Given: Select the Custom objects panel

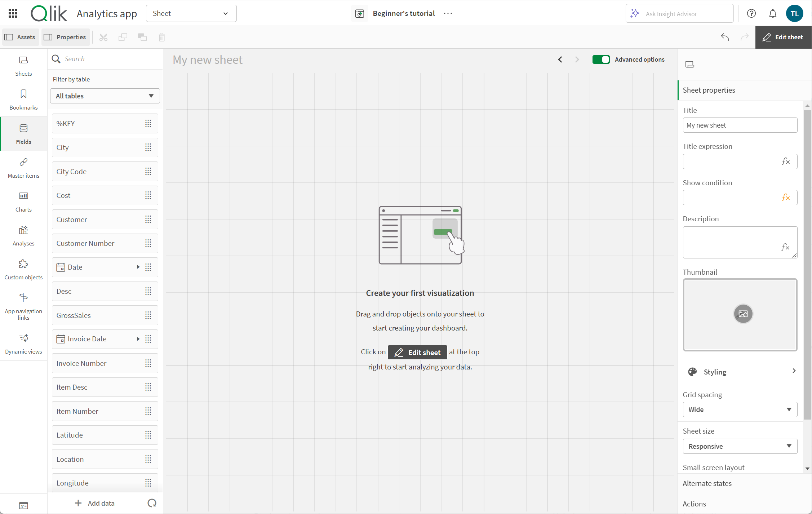Looking at the screenshot, I should pos(23,270).
